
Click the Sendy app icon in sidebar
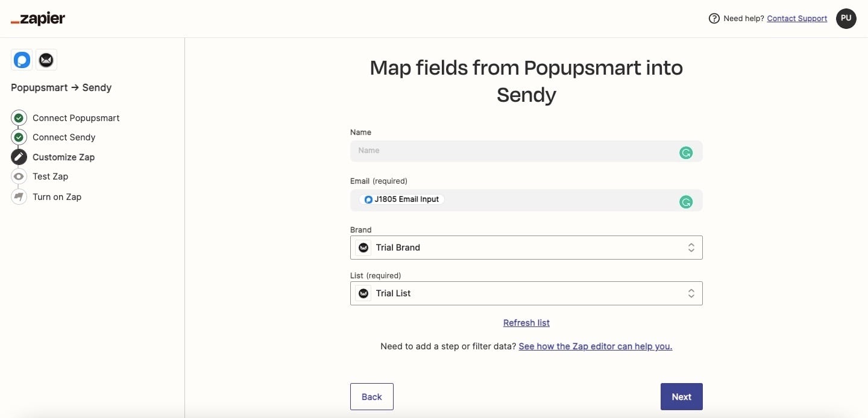click(x=46, y=60)
